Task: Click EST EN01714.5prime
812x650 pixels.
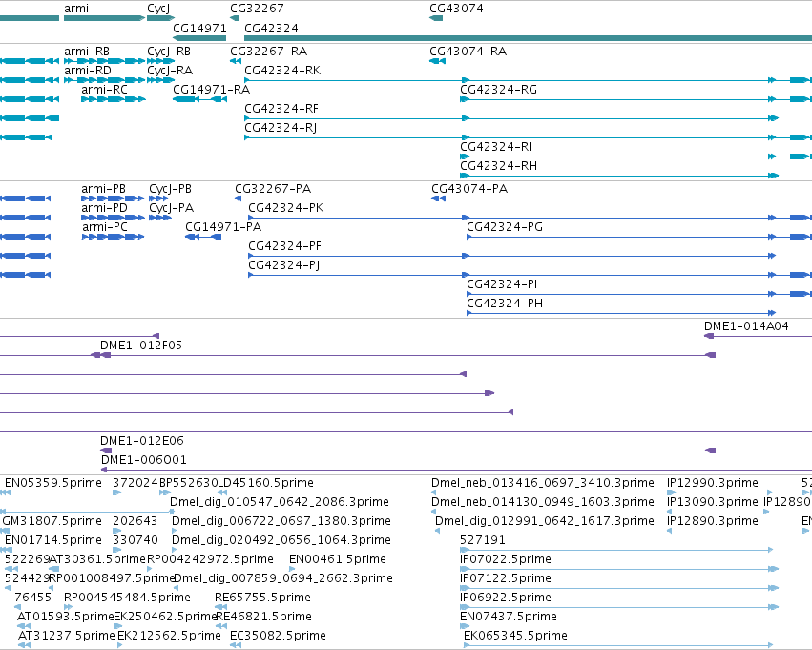Action: [x=53, y=541]
